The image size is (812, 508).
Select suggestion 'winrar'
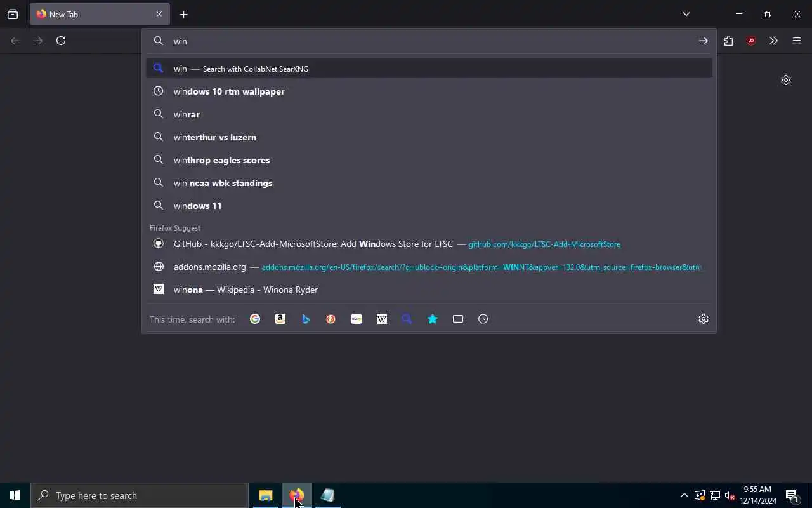[x=429, y=114]
